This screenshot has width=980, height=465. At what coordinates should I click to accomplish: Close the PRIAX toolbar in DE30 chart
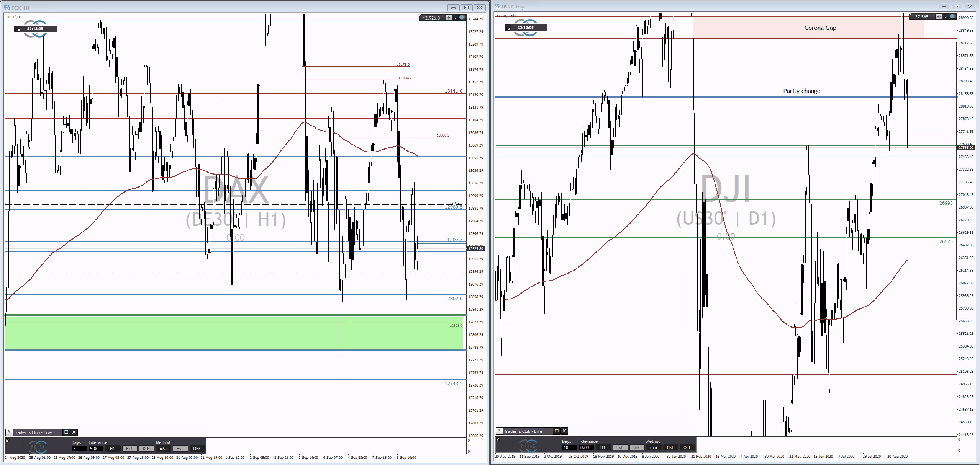coord(7,441)
